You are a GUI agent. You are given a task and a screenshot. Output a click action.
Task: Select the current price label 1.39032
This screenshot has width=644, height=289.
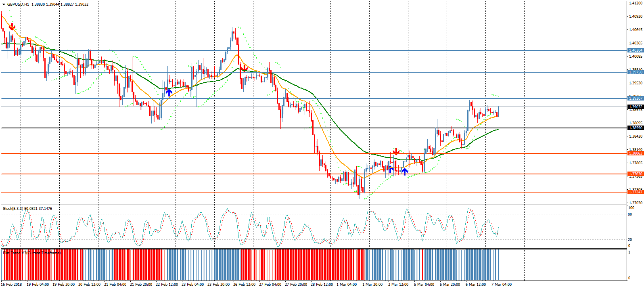coord(635,107)
